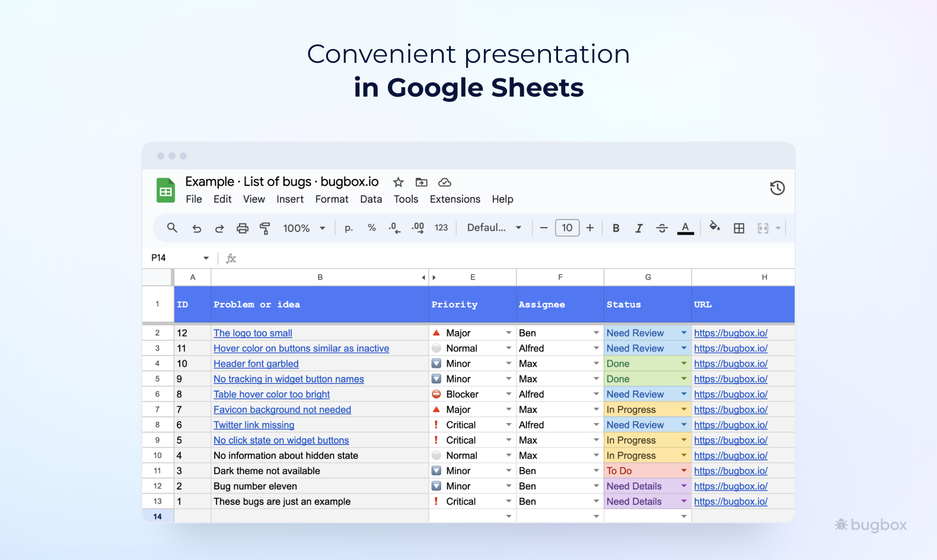
Task: Open the To Do status dropdown
Action: tap(684, 471)
